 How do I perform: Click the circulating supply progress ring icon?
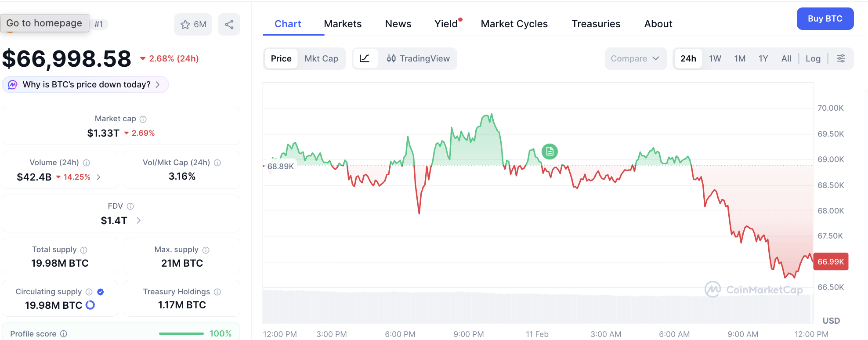pyautogui.click(x=90, y=305)
